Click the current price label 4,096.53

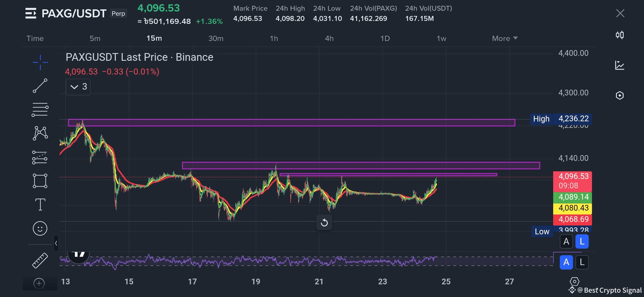tap(572, 181)
